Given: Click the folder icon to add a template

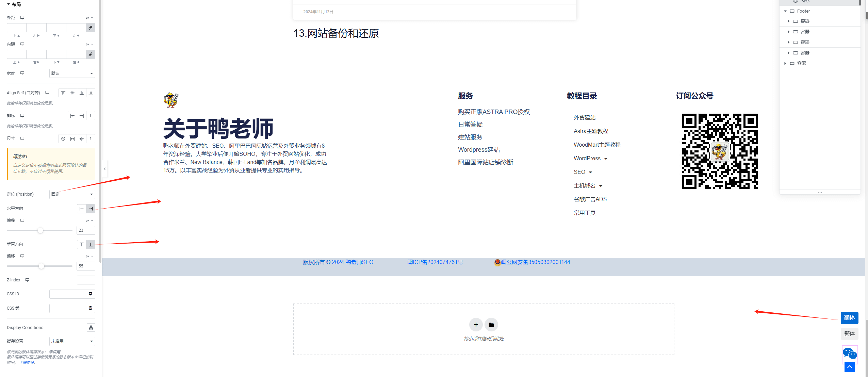Looking at the screenshot, I should click(x=491, y=325).
